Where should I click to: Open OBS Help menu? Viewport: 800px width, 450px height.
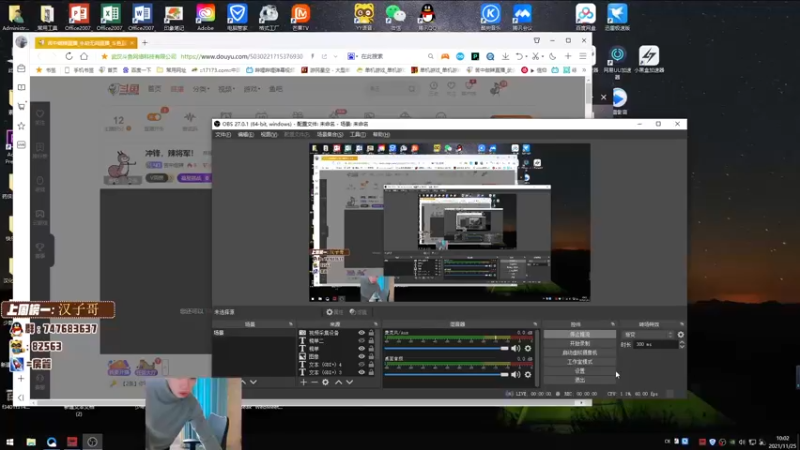tap(381, 135)
